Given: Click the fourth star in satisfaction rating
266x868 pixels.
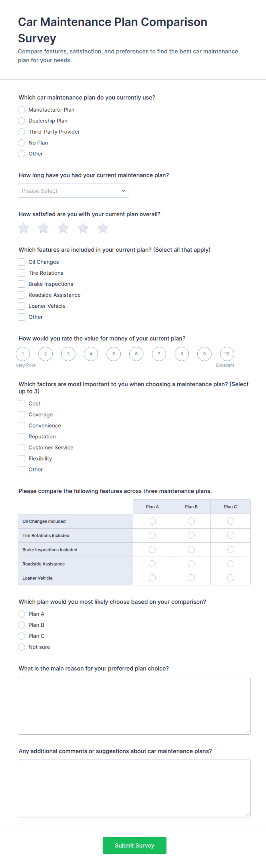Looking at the screenshot, I should (83, 228).
